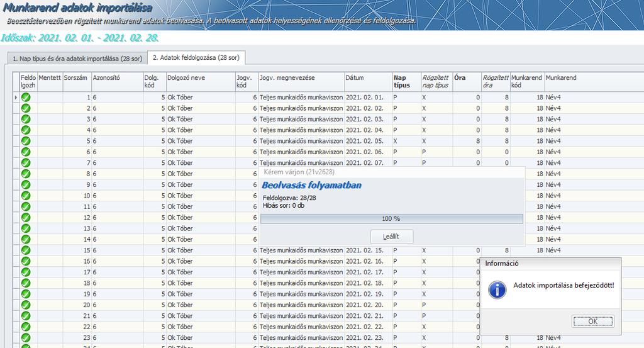Image resolution: width=644 pixels, height=348 pixels.
Task: Click the green check icon in row 10
Action: coord(26,196)
